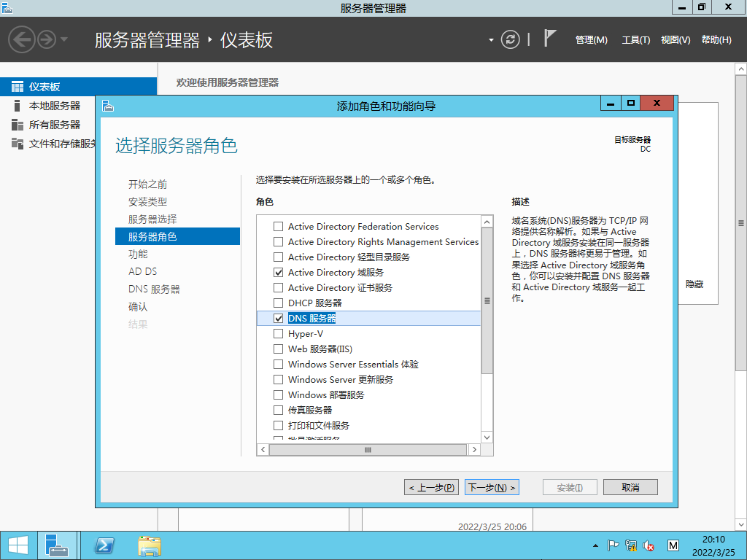The image size is (747, 560).
Task: Click the file storage services icon in sidebar
Action: click(18, 144)
